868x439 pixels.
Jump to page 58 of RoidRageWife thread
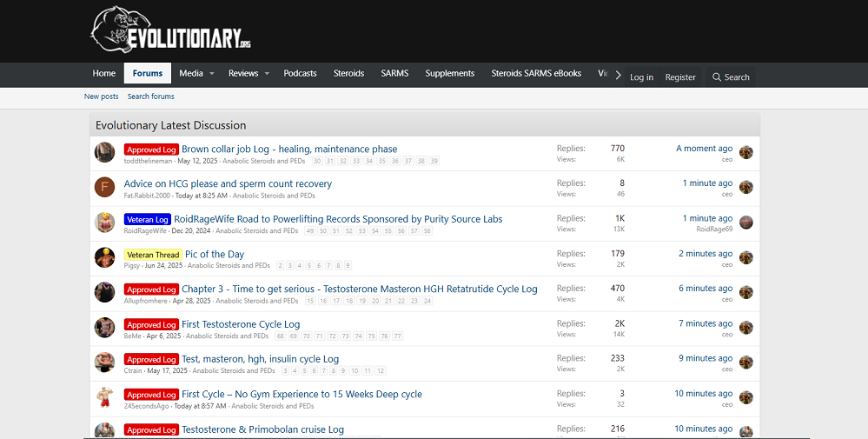click(x=427, y=231)
